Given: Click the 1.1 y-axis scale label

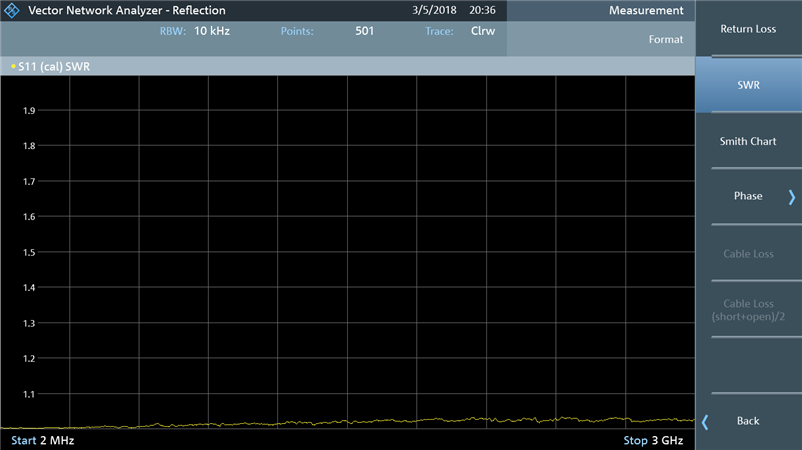Looking at the screenshot, I should (x=29, y=394).
